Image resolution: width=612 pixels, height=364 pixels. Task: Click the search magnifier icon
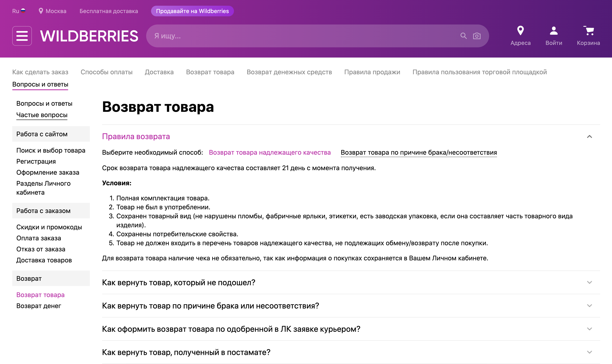tap(463, 36)
